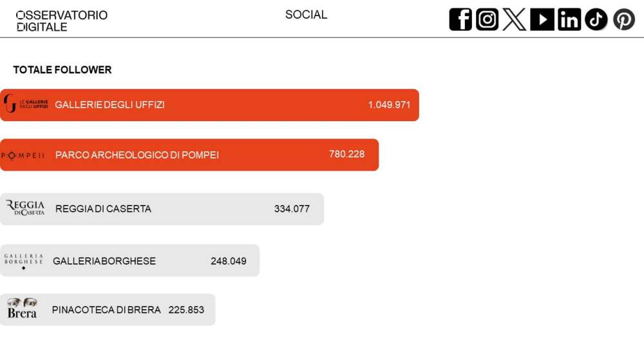Select the LinkedIn icon
644x362 pixels.
pos(569,19)
